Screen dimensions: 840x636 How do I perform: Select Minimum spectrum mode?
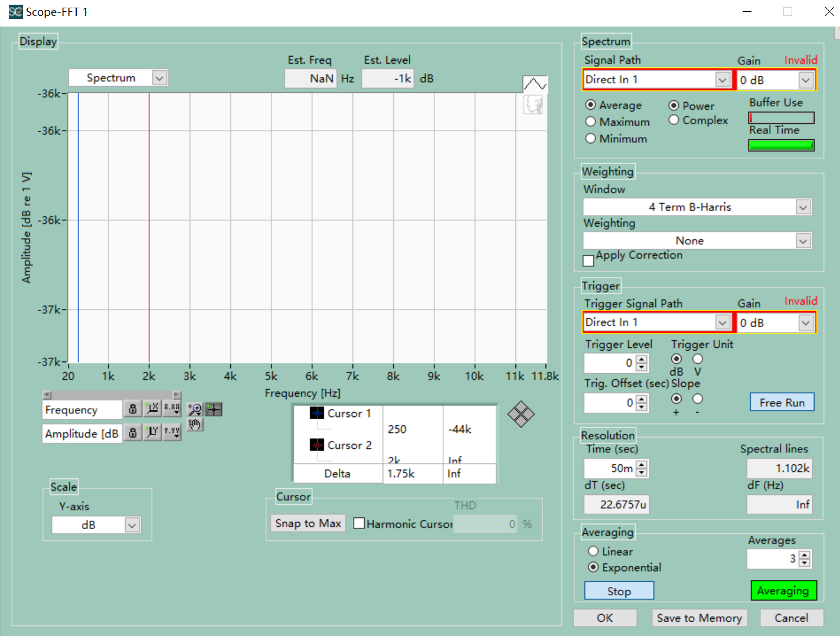tap(590, 138)
